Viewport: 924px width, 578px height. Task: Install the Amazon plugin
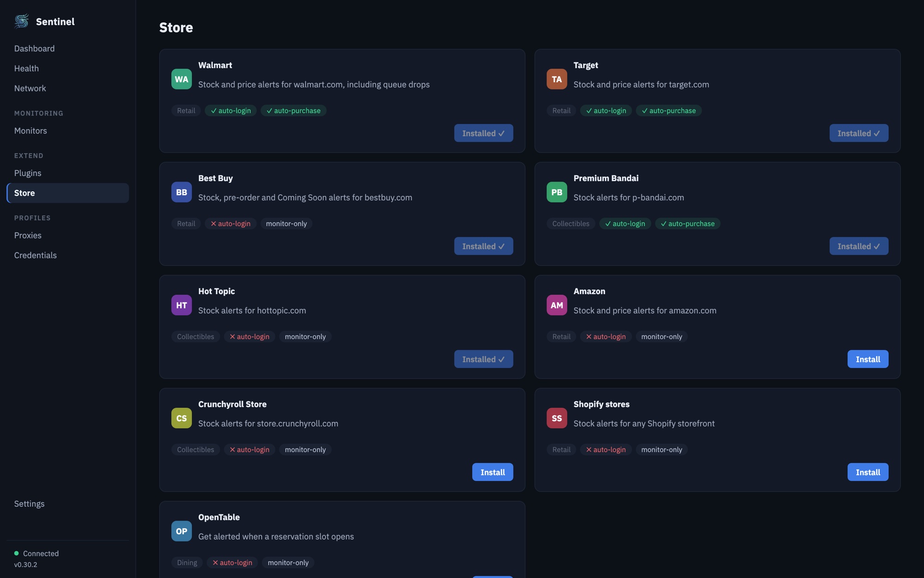point(868,359)
